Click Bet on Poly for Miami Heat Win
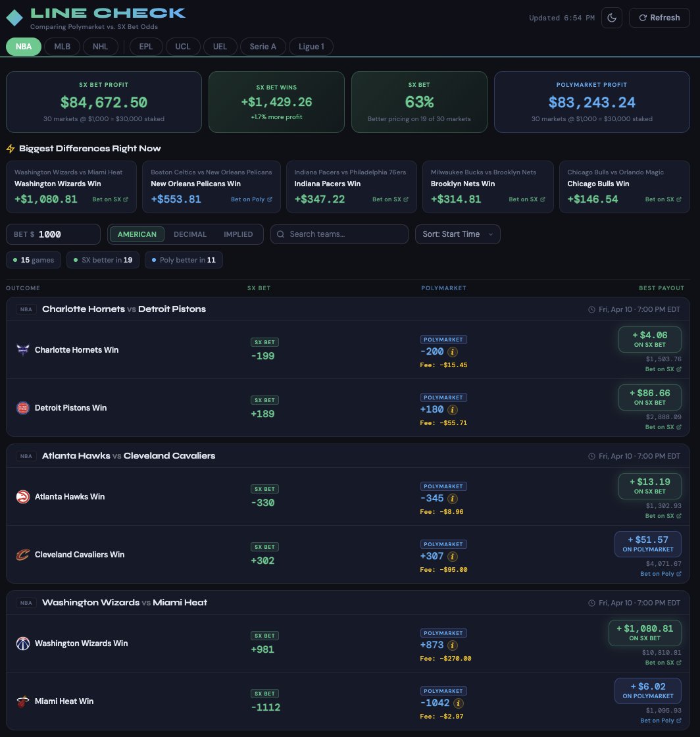 (x=661, y=720)
